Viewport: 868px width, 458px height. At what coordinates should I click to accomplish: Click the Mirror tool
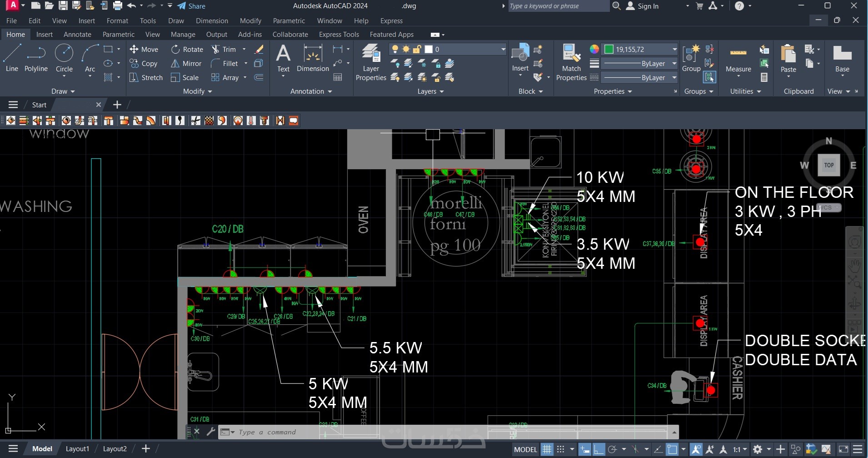186,64
